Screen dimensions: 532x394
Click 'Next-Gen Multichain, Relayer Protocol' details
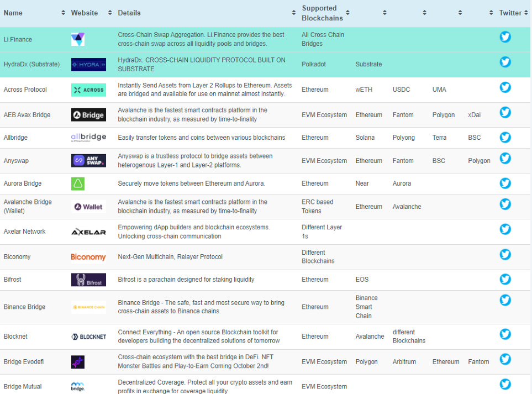[170, 256]
